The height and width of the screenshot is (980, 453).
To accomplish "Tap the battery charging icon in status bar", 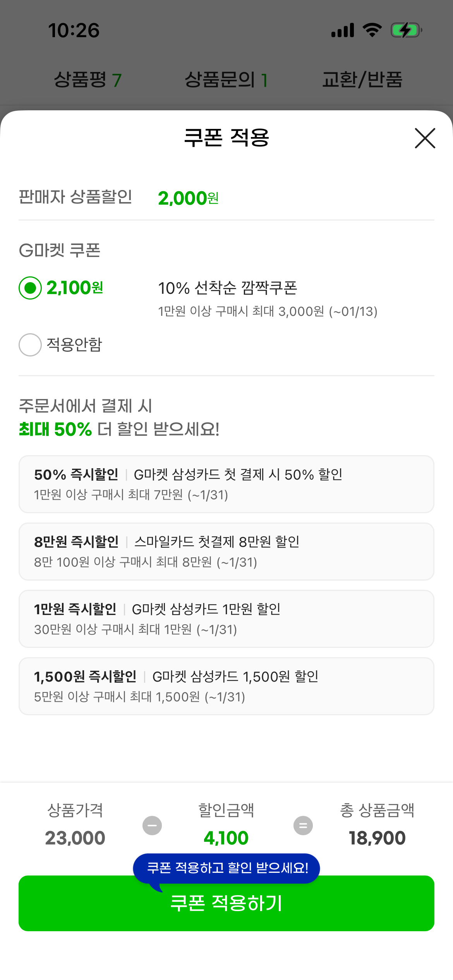I will pos(406,30).
